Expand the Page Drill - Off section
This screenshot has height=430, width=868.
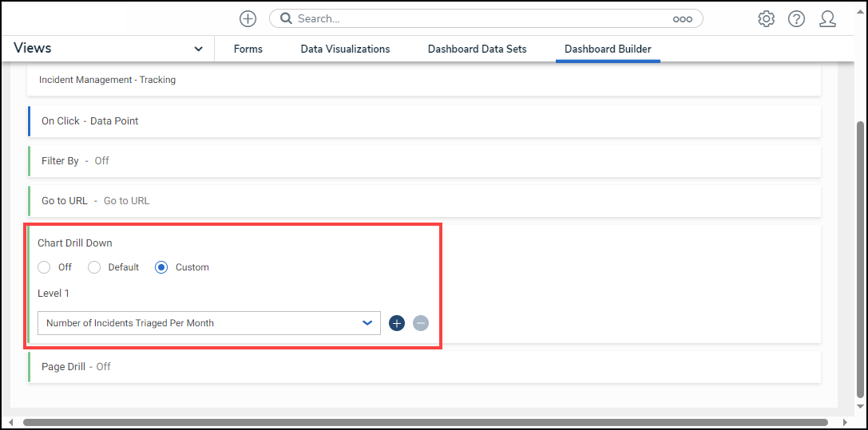(425, 366)
